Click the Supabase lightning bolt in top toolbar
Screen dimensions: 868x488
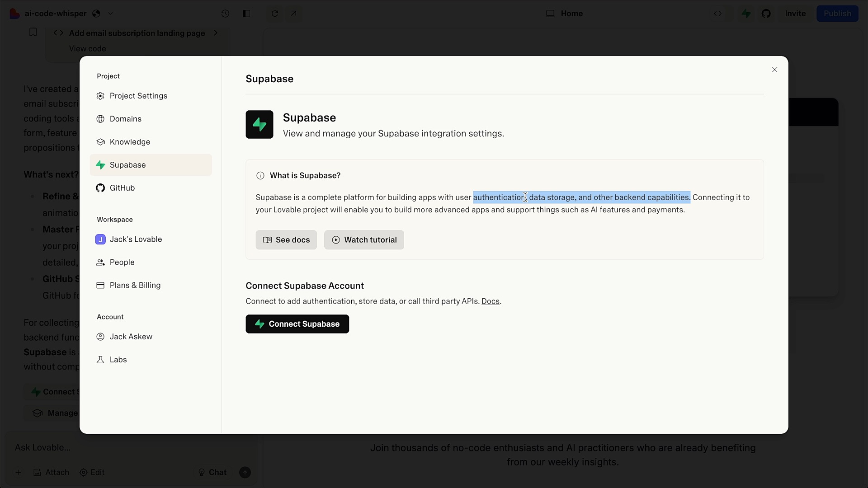coord(746,14)
